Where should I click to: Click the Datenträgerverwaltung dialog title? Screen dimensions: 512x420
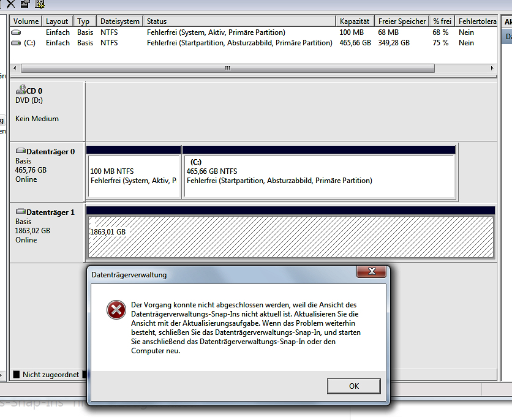pyautogui.click(x=129, y=275)
